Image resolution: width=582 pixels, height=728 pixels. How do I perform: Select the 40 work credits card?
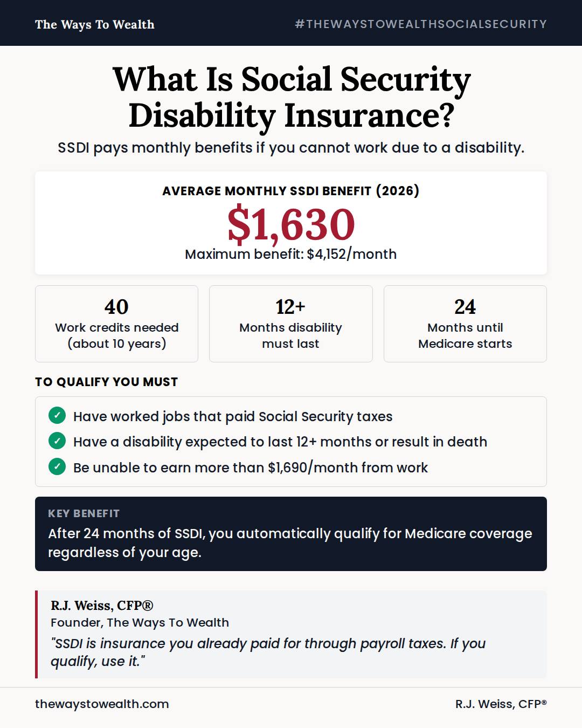(116, 324)
